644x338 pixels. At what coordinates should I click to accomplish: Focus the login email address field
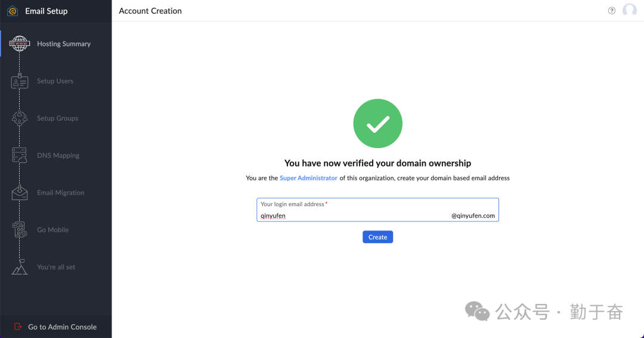pyautogui.click(x=352, y=216)
